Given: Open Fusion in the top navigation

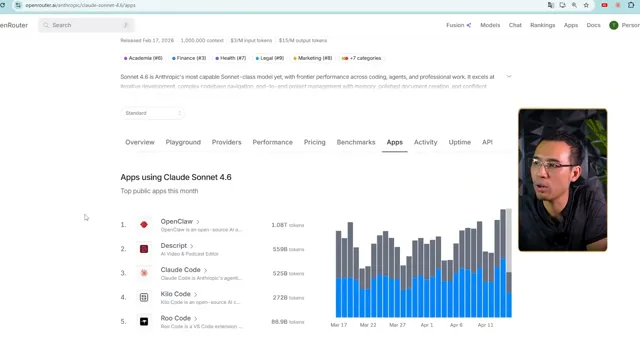Looking at the screenshot, I should pyautogui.click(x=455, y=25).
